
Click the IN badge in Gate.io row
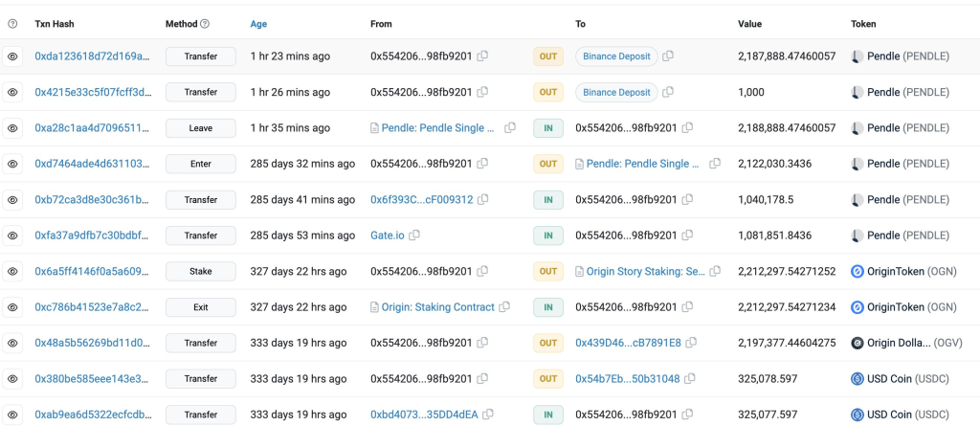(x=548, y=235)
